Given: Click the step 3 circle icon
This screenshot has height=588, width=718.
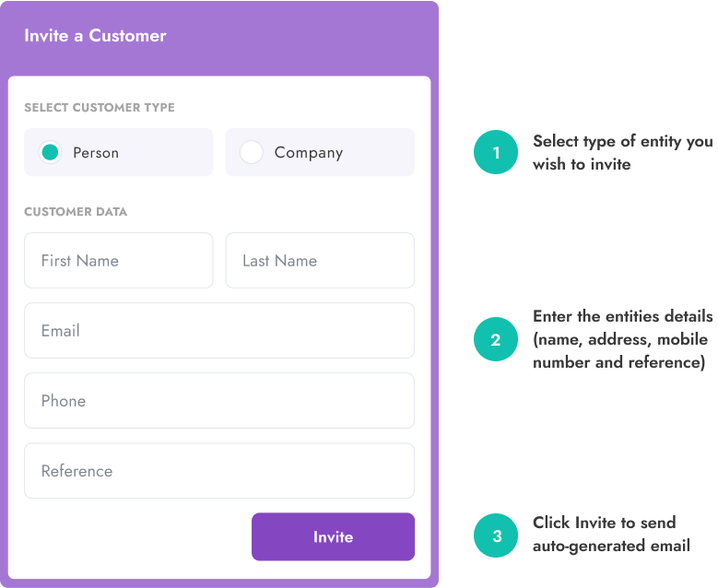Looking at the screenshot, I should 496,535.
